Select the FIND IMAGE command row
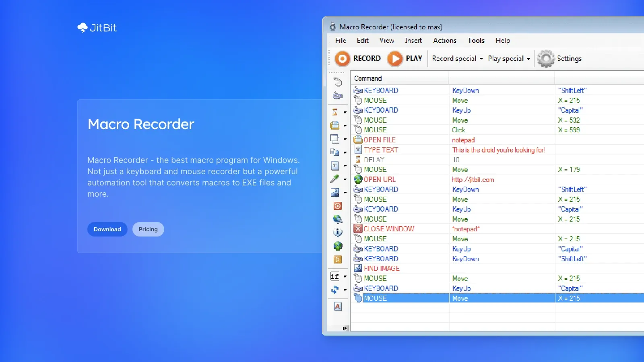 (x=497, y=268)
